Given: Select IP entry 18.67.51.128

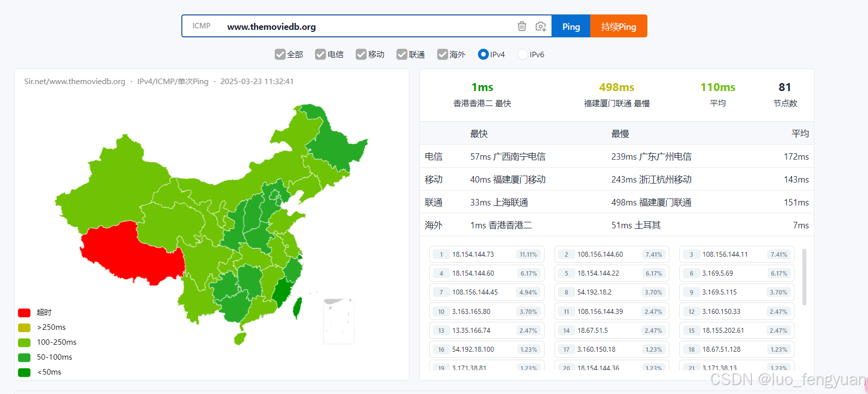Looking at the screenshot, I should [737, 349].
